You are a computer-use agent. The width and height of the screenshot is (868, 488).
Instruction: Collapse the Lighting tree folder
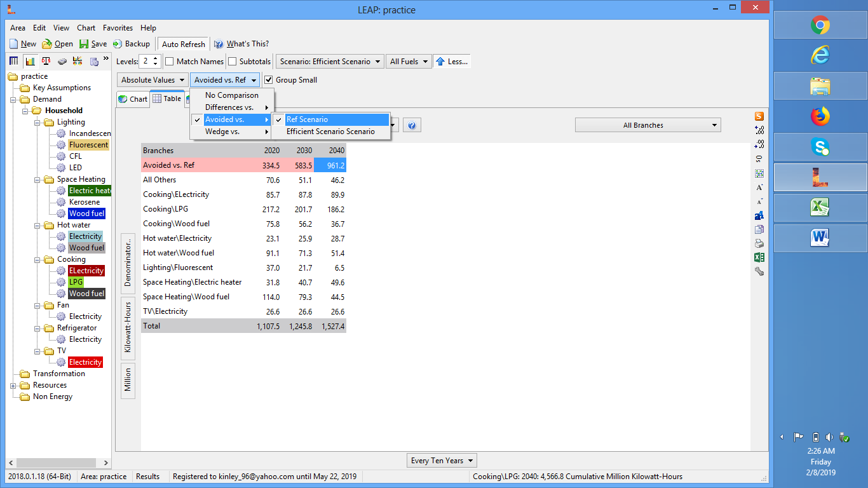pyautogui.click(x=37, y=122)
